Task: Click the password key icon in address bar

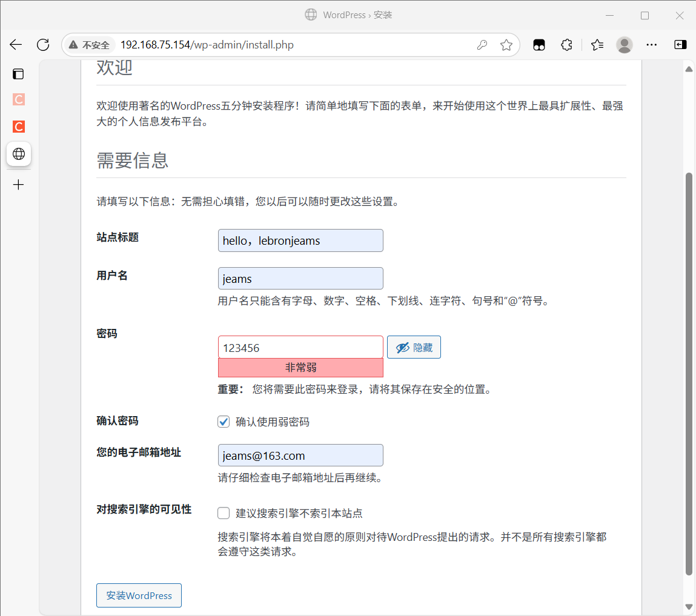Action: pyautogui.click(x=482, y=45)
